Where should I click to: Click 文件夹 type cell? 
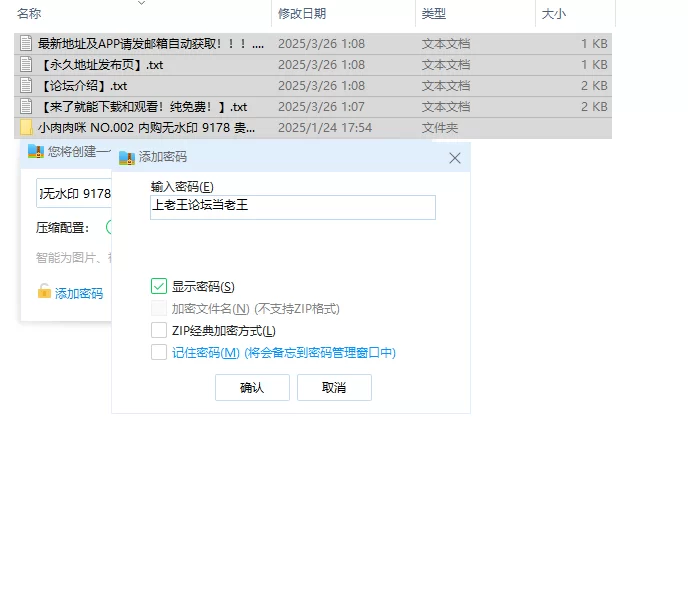[x=439, y=128]
